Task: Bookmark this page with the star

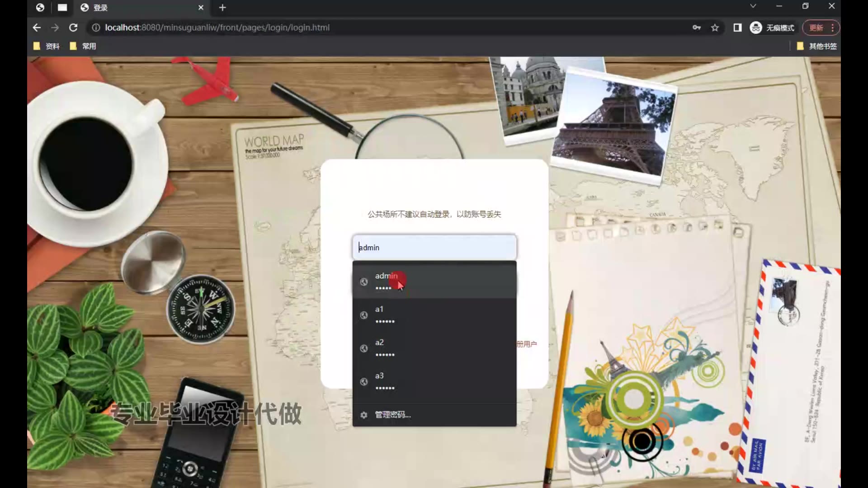Action: 715,28
